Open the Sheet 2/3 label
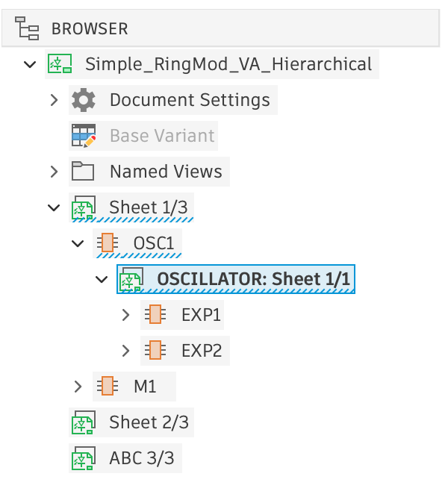The height and width of the screenshot is (500, 448). click(x=149, y=422)
